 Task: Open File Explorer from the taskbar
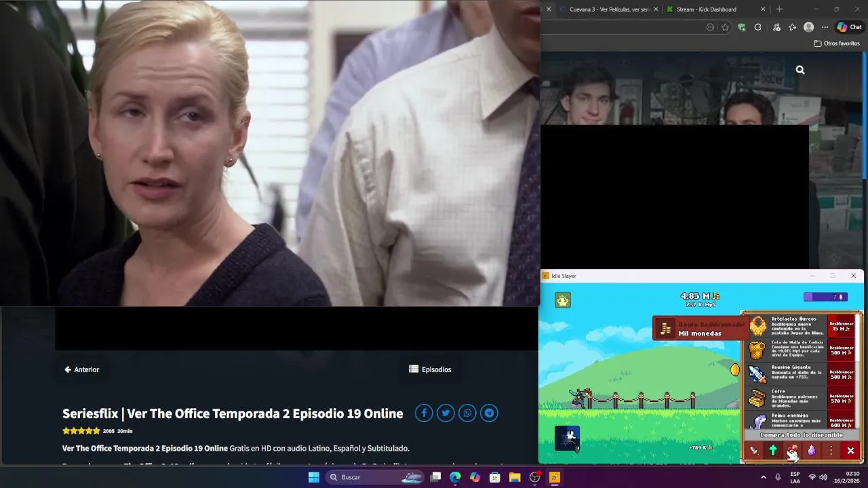click(x=515, y=477)
